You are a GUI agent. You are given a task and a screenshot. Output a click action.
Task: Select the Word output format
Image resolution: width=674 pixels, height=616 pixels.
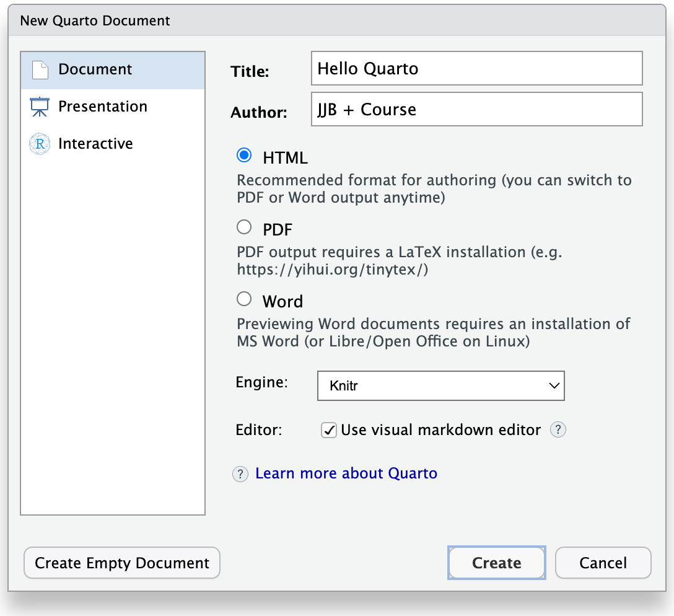tap(244, 299)
